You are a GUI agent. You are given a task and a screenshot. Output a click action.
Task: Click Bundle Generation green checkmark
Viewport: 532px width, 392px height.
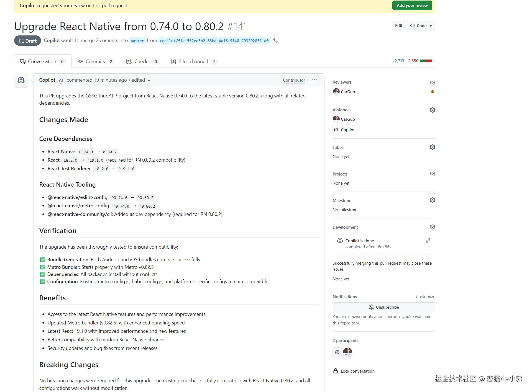pyautogui.click(x=42, y=260)
